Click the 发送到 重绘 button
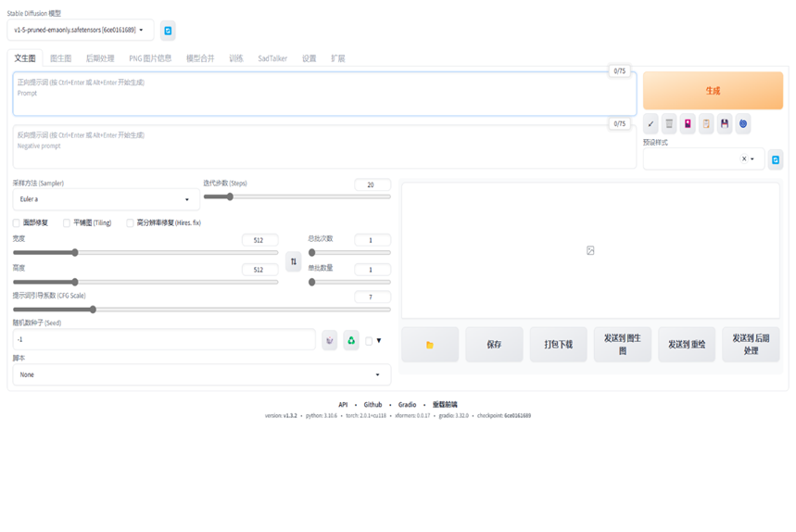 tap(687, 345)
